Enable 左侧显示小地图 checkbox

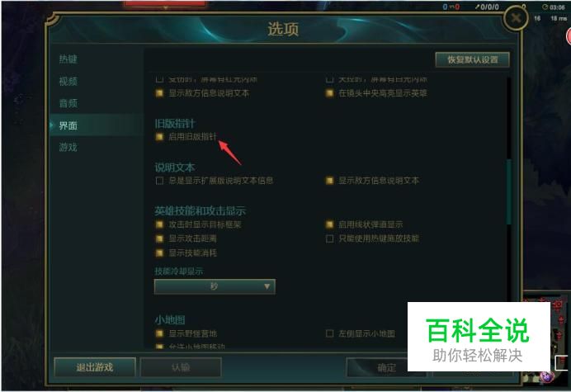pyautogui.click(x=329, y=333)
